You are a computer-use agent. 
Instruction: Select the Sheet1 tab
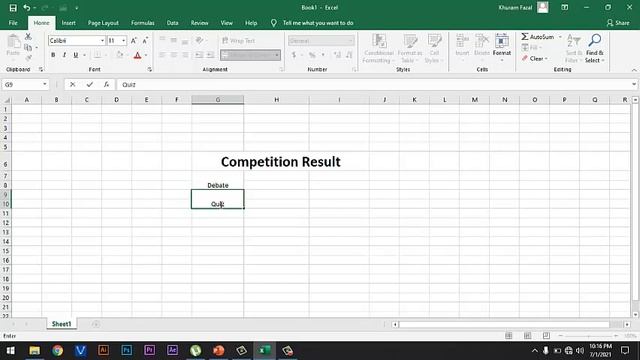[62, 324]
